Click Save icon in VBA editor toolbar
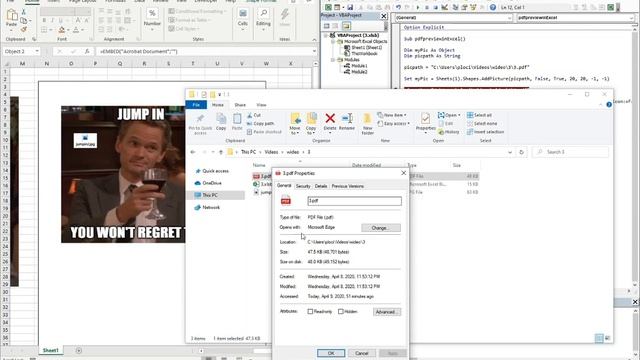The width and height of the screenshot is (640, 360). (x=350, y=7)
